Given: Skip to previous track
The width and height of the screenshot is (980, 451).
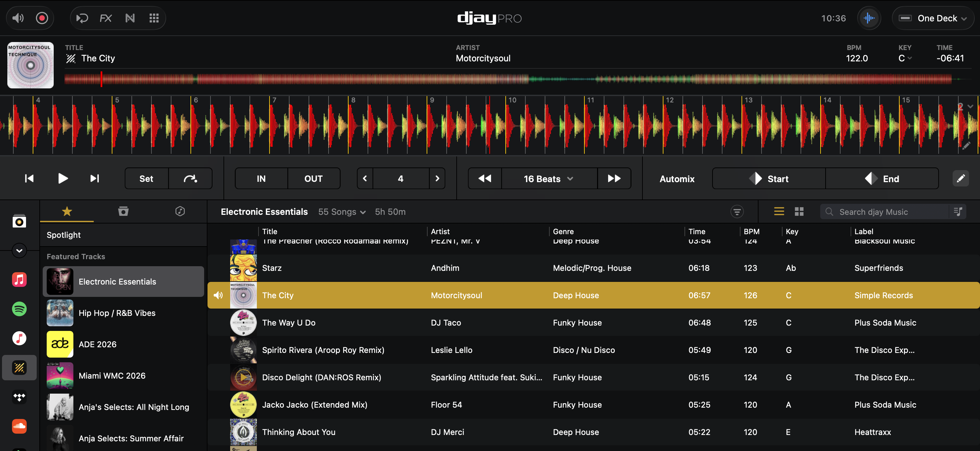Looking at the screenshot, I should click(29, 178).
